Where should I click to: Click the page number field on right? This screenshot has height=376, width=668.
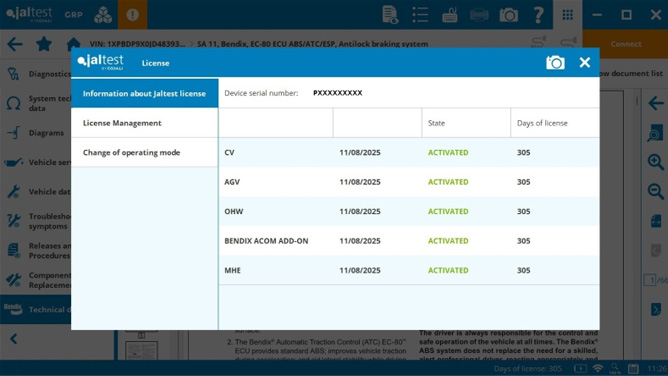[650, 280]
